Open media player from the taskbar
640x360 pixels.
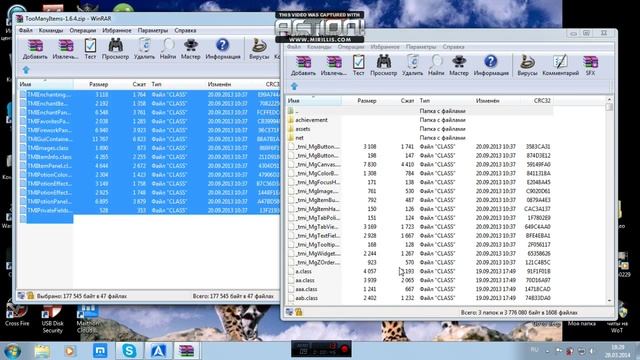tap(70, 351)
